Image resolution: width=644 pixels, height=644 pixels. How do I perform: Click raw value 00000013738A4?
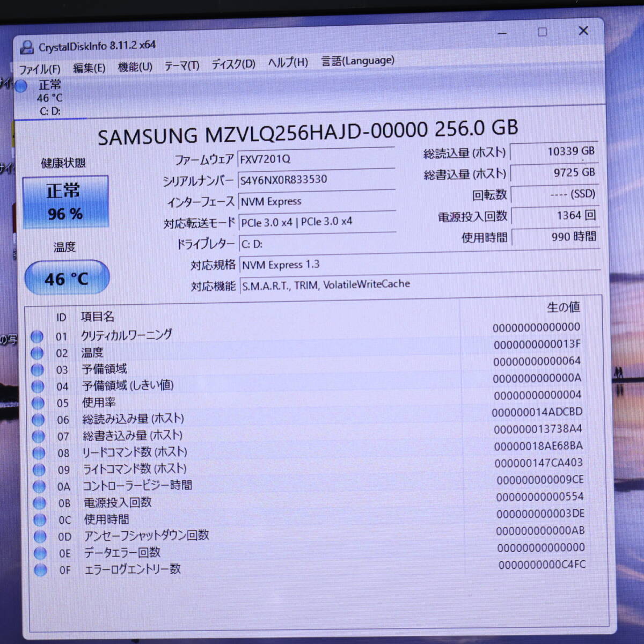click(x=538, y=429)
